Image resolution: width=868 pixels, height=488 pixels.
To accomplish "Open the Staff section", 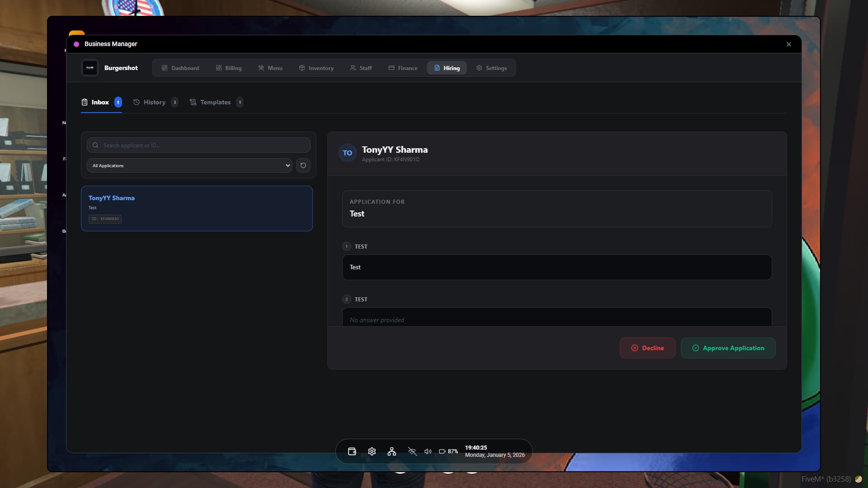I will pyautogui.click(x=361, y=68).
